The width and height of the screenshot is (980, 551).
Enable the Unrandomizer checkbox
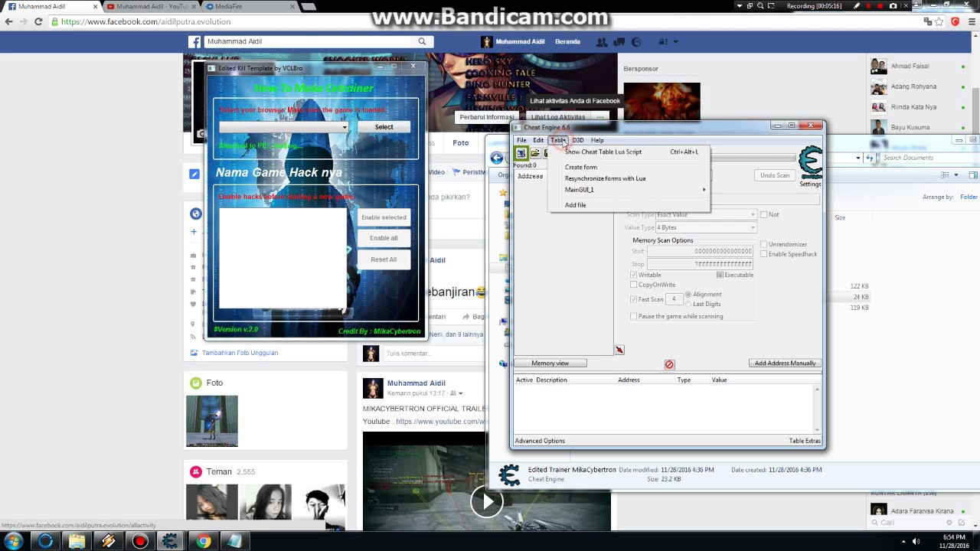763,244
